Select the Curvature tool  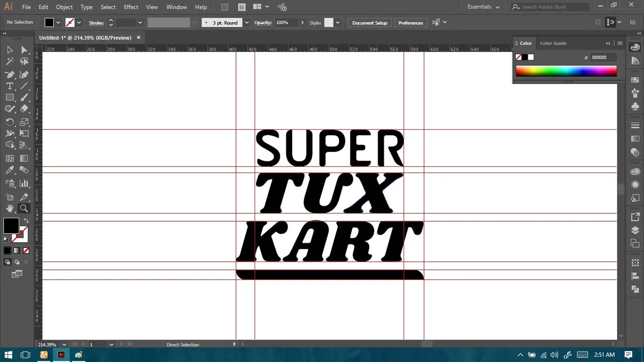[24, 74]
